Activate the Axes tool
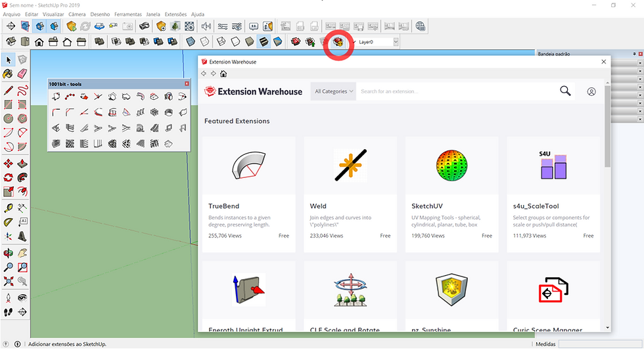Viewport: 644px width, 350px height. pyautogui.click(x=8, y=236)
